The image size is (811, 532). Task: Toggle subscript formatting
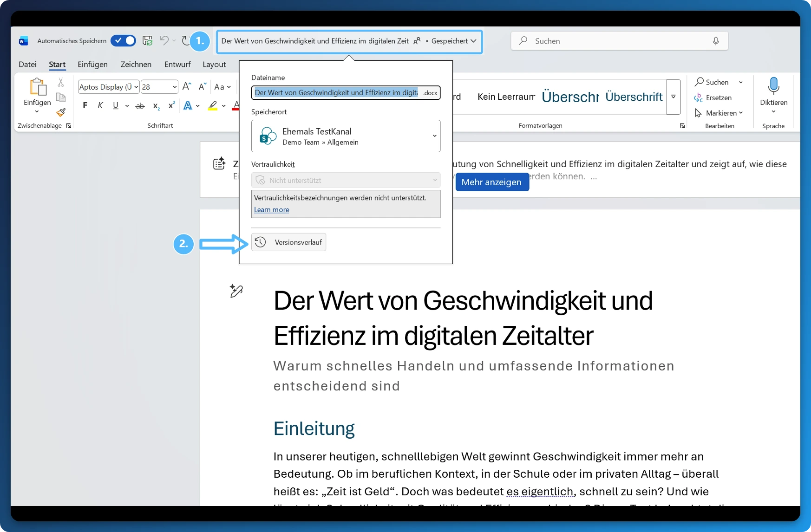point(157,106)
